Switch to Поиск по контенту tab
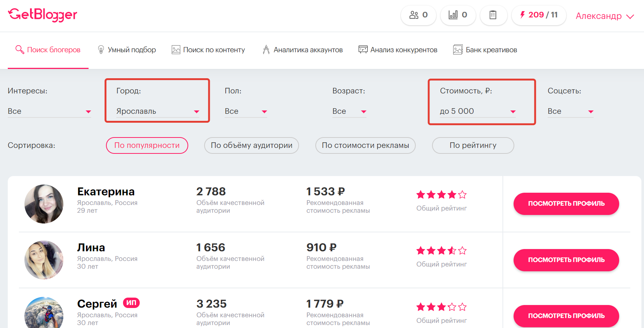This screenshot has width=644, height=328. (208, 50)
